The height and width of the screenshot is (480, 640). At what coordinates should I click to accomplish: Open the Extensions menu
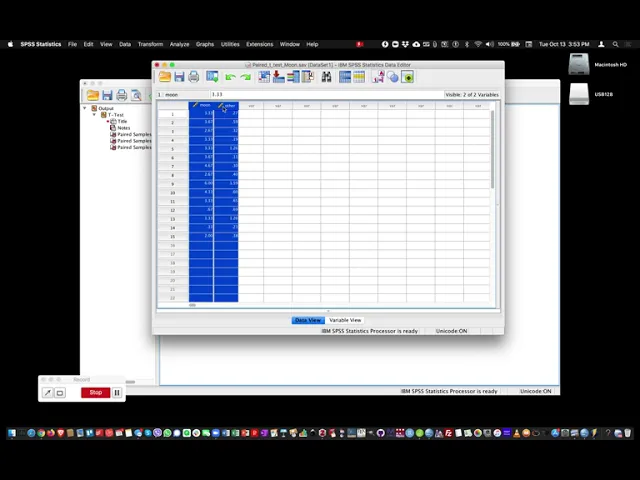[260, 44]
